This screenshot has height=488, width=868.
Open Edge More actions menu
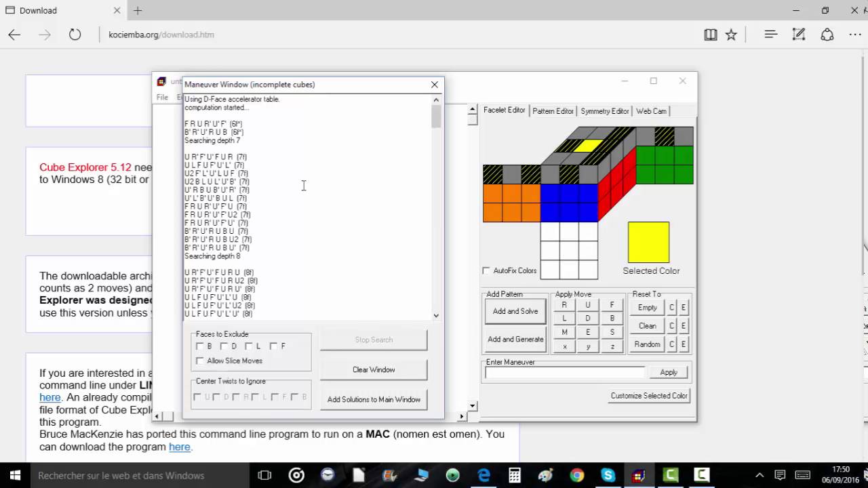coord(855,35)
